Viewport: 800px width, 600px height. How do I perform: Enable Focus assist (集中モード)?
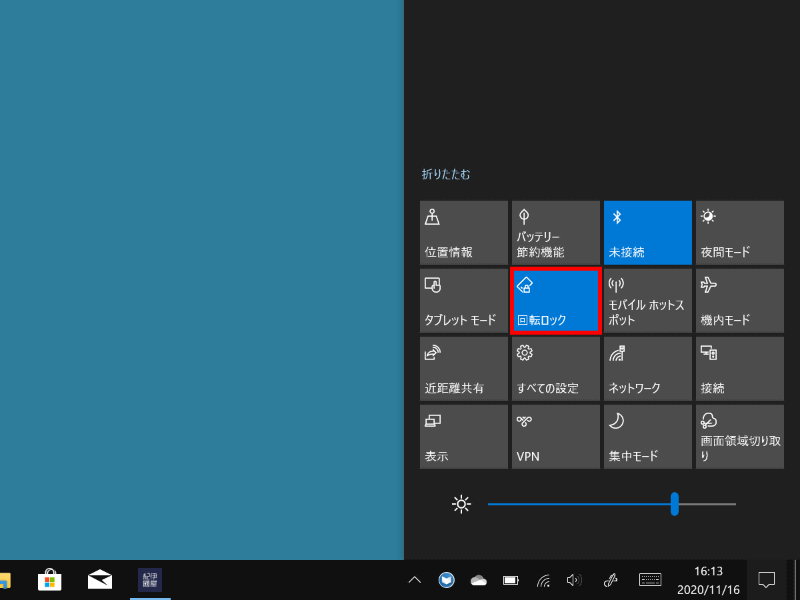point(647,436)
